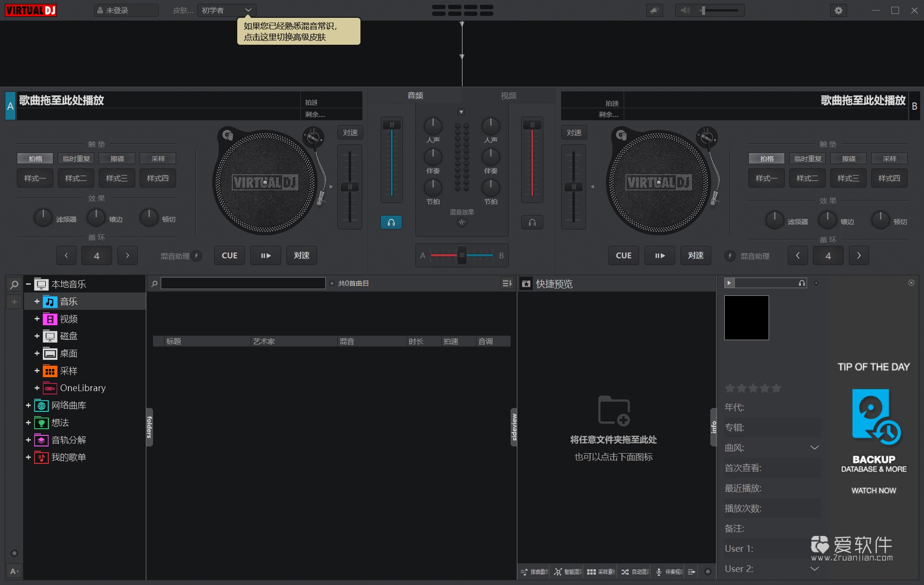Switch to the 视频 mixer tab
Viewport: 924px width, 585px height.
(508, 95)
